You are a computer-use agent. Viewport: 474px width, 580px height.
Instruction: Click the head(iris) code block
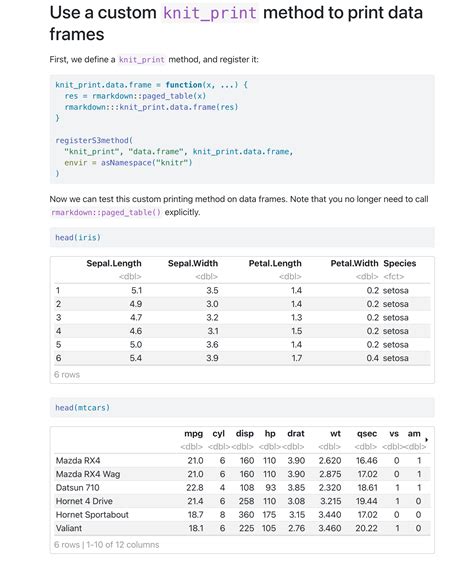242,237
